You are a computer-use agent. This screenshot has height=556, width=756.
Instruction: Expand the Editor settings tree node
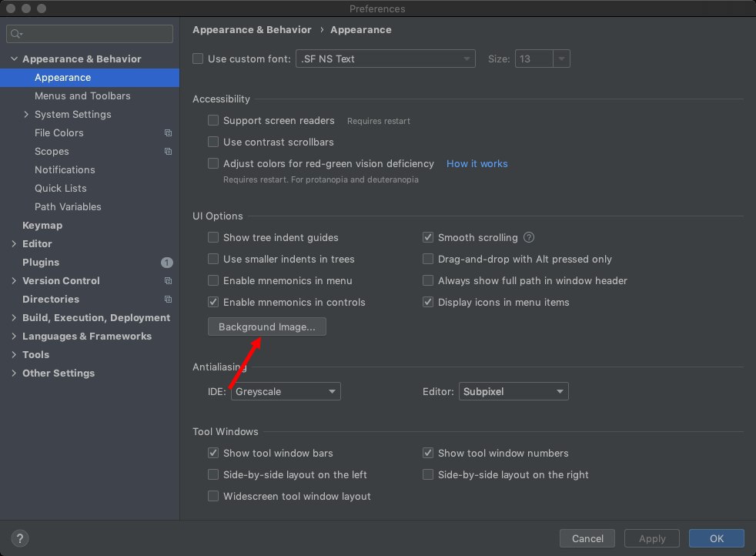14,244
